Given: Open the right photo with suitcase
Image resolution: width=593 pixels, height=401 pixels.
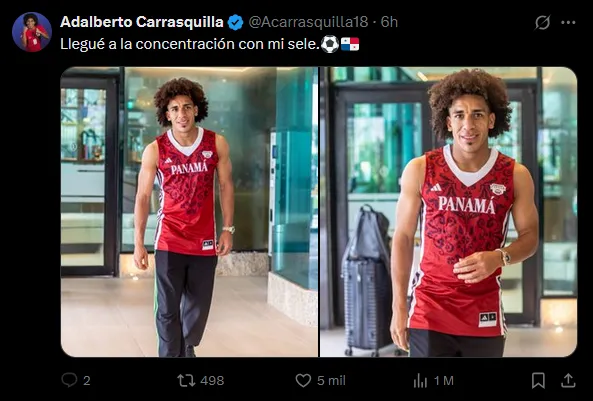Looking at the screenshot, I should pyautogui.click(x=449, y=212).
